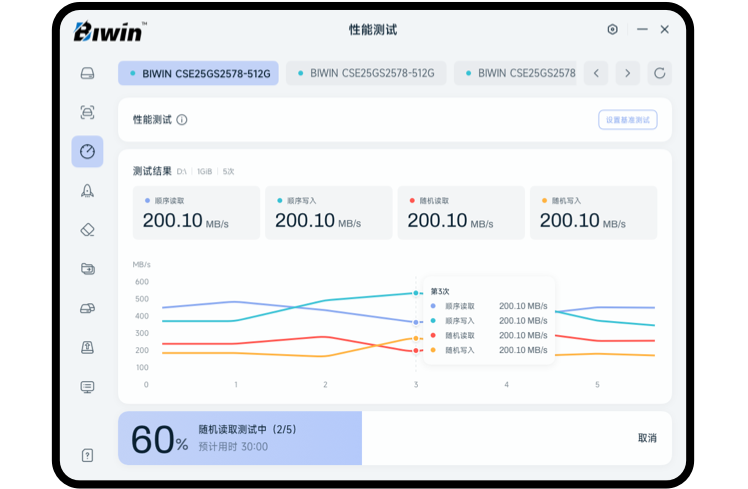Click info icon beside 性能测试 heading
This screenshot has width=748, height=489.
[182, 120]
